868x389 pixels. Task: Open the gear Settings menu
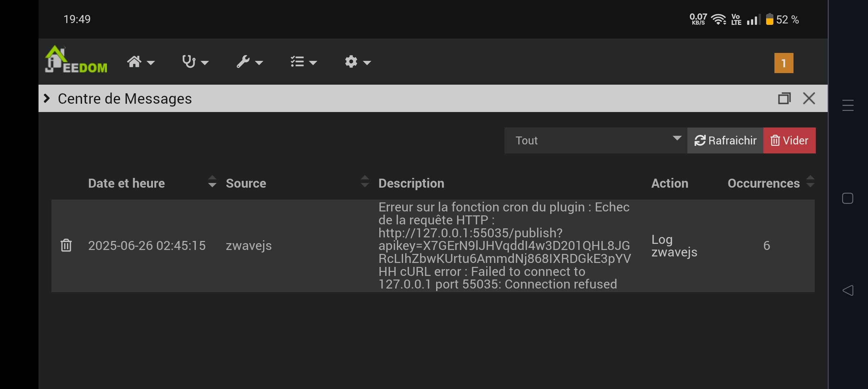(x=357, y=62)
